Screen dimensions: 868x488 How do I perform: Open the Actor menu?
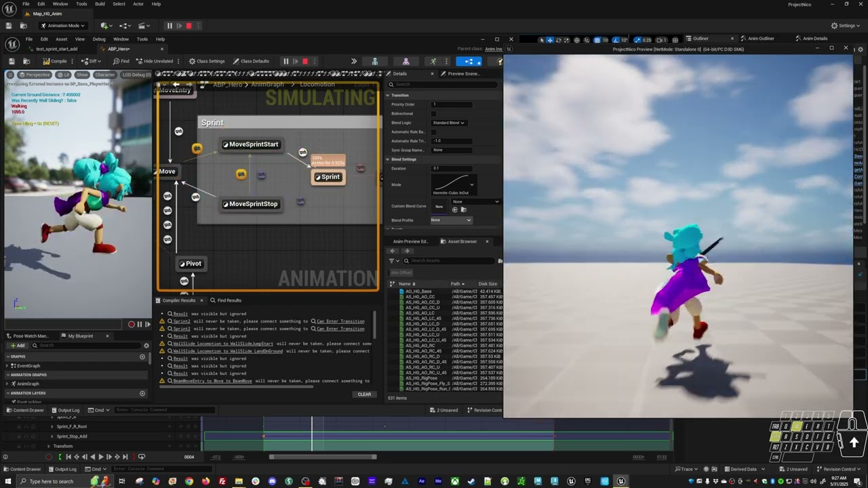(x=138, y=4)
